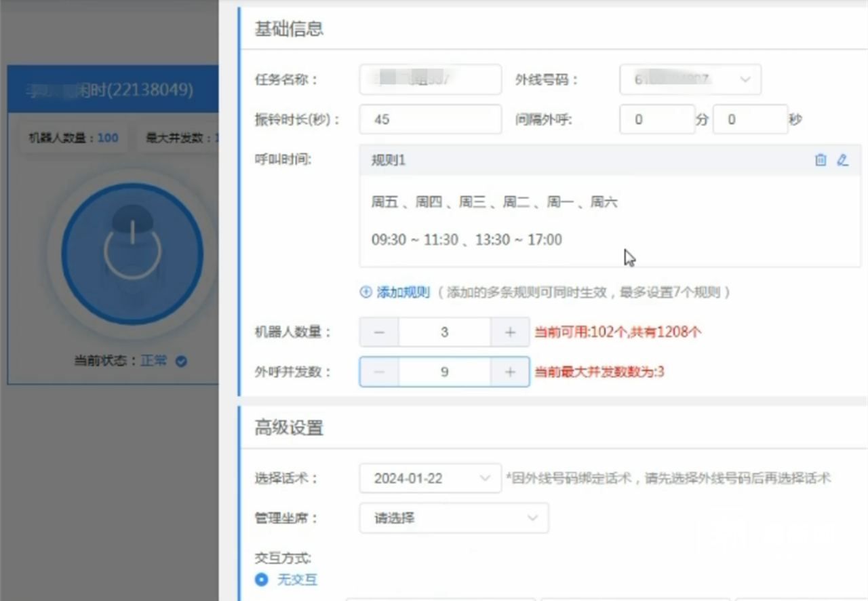Click the background 机器人数量:100 label
The width and height of the screenshot is (868, 601).
73,138
